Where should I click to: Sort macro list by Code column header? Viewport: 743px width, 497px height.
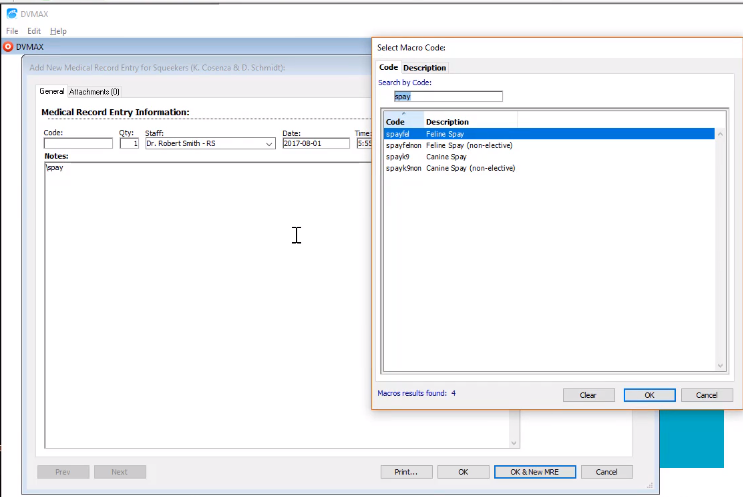404,122
